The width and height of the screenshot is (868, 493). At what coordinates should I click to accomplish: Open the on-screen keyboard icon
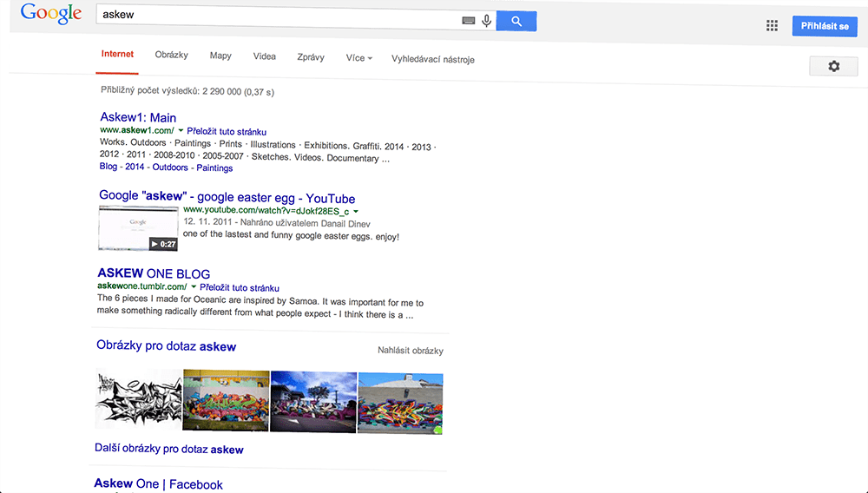pos(469,21)
